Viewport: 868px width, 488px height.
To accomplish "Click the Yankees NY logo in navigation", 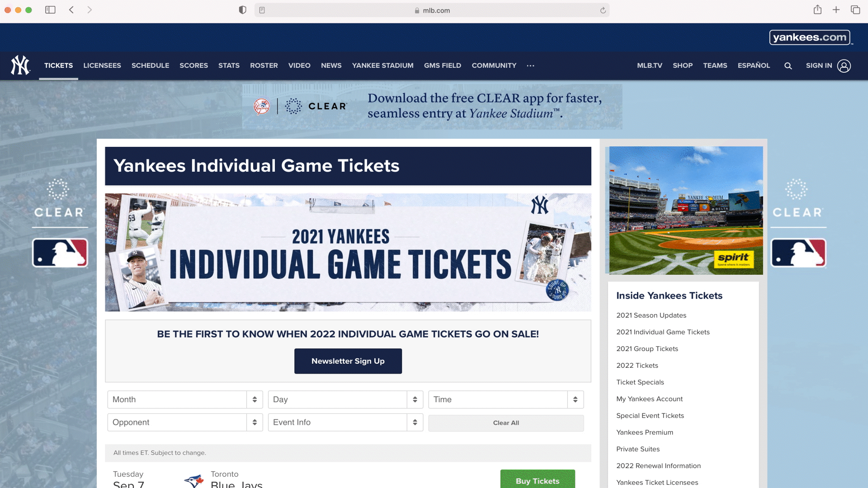I will pos(20,66).
